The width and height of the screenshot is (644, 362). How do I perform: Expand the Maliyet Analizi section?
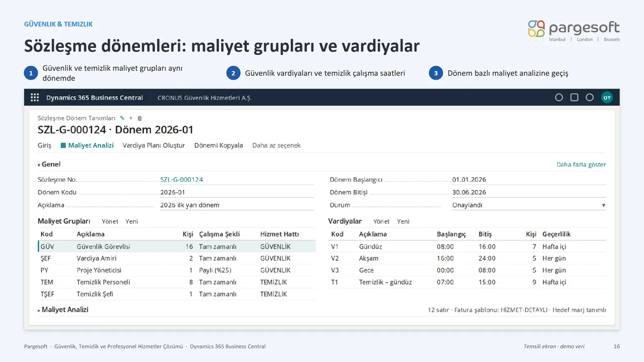(39, 310)
